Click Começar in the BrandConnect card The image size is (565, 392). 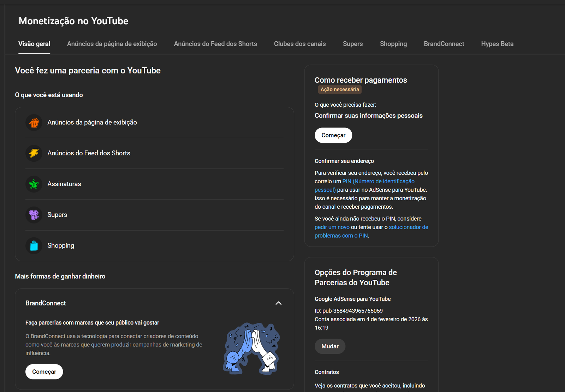pos(44,372)
